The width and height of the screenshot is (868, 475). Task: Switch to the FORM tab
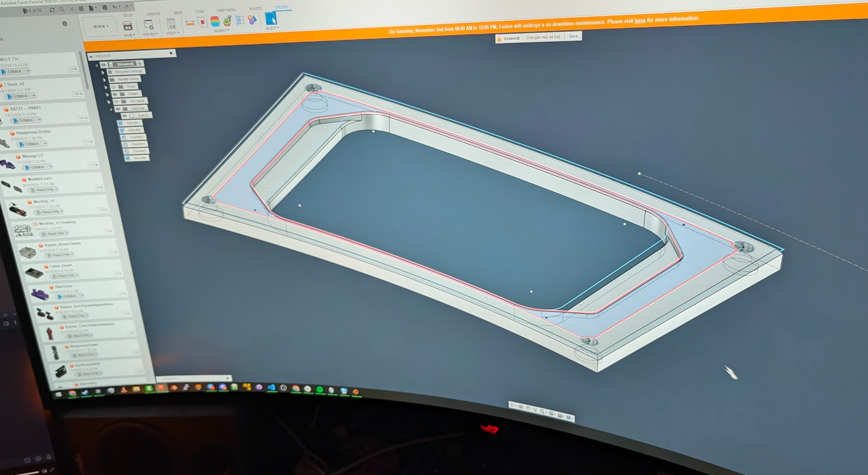click(x=200, y=12)
